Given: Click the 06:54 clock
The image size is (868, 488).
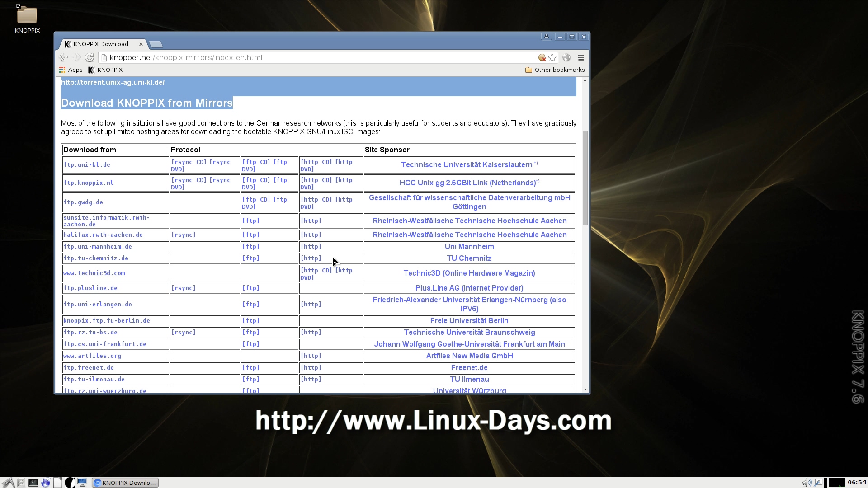Looking at the screenshot, I should pos(857,483).
